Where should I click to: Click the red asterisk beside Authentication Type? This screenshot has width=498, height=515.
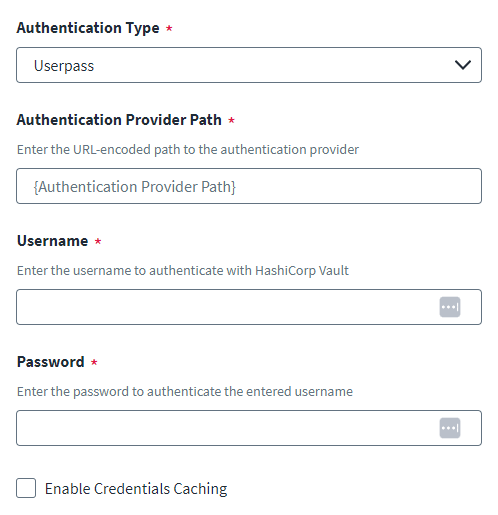pos(169,28)
